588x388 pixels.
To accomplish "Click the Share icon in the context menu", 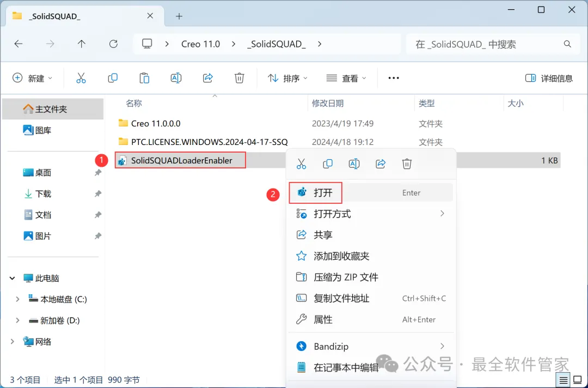I will [381, 163].
